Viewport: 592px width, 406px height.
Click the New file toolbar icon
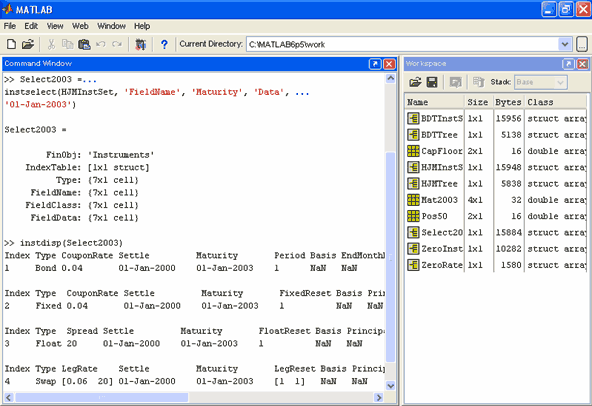[11, 44]
